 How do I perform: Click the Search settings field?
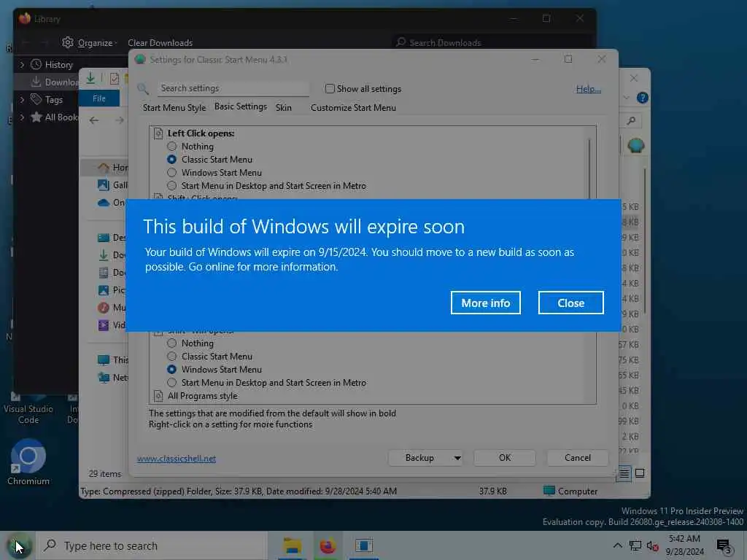(x=233, y=88)
